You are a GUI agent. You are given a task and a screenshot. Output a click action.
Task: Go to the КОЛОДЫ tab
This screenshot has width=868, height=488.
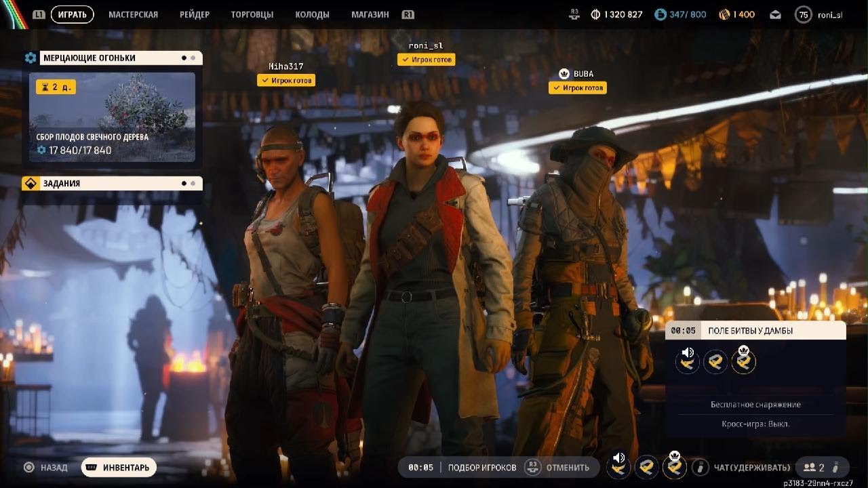pyautogui.click(x=313, y=14)
